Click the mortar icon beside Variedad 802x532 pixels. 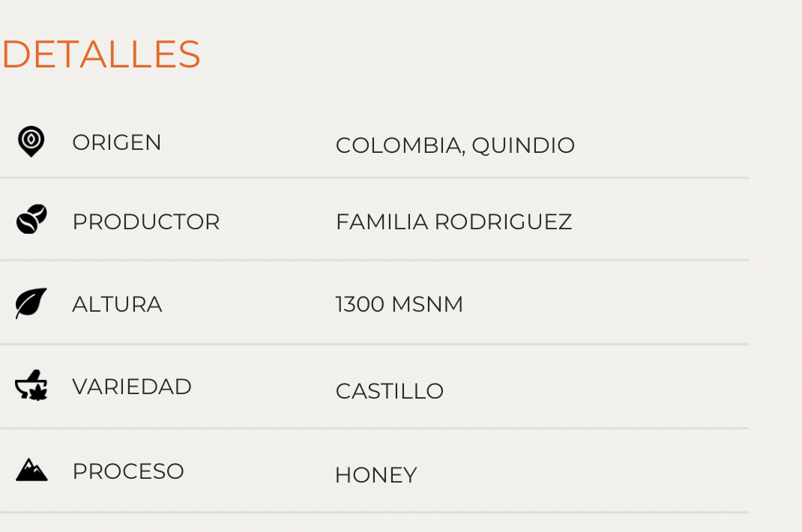click(x=31, y=387)
